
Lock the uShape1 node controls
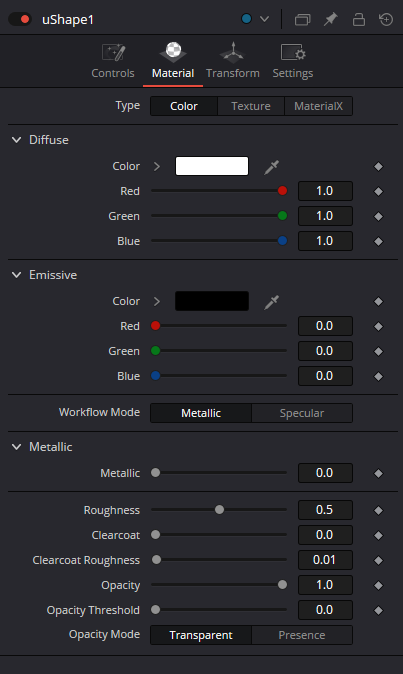(x=358, y=19)
